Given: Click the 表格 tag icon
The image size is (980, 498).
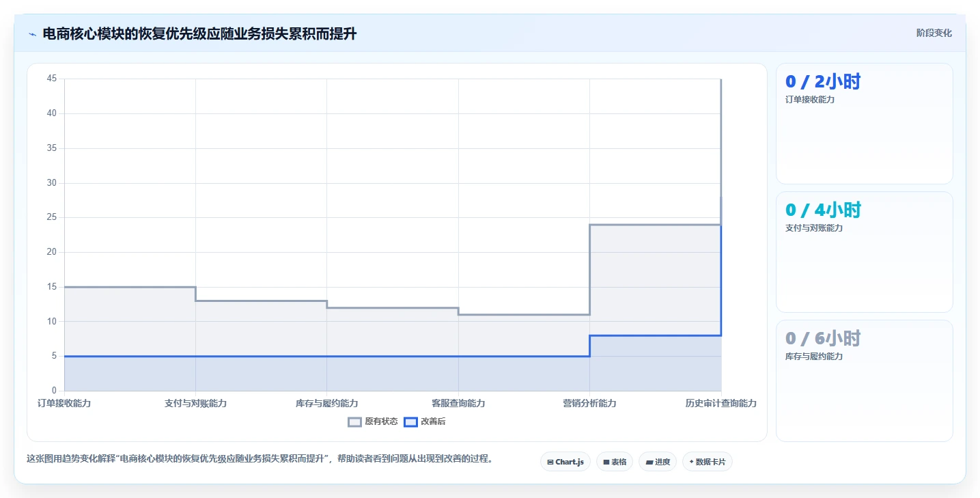Looking at the screenshot, I should tap(606, 462).
